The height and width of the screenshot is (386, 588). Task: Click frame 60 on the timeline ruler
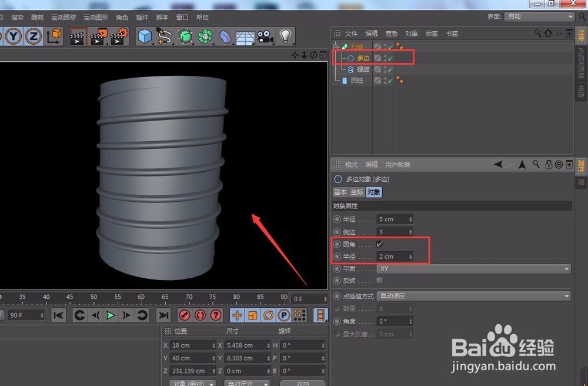pyautogui.click(x=141, y=297)
